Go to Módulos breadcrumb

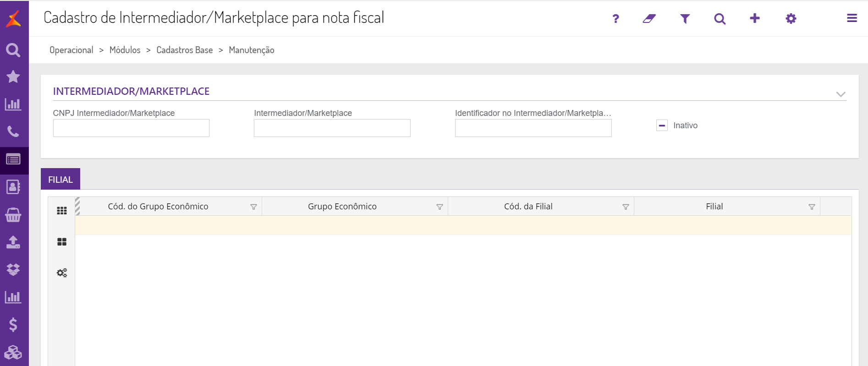(125, 50)
